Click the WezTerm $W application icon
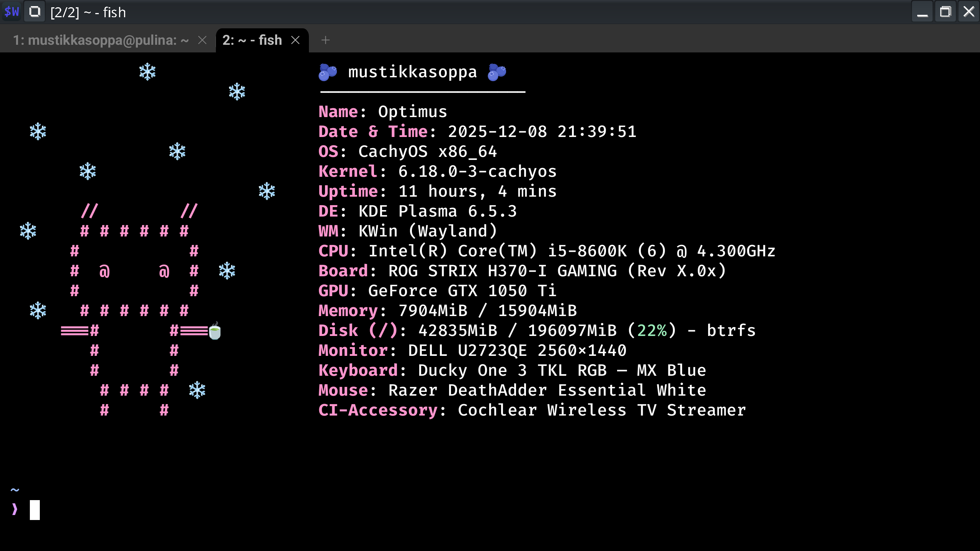The height and width of the screenshot is (551, 980). pos(11,12)
